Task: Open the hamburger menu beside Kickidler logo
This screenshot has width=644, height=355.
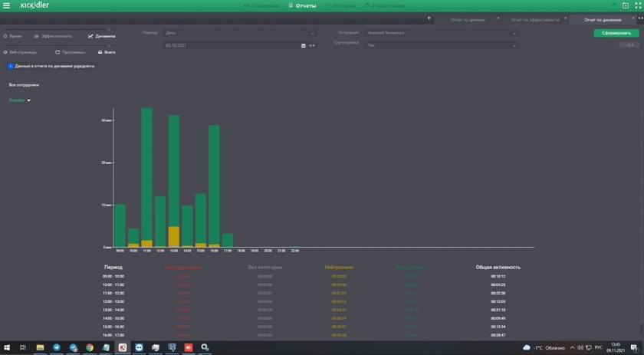Action: [x=7, y=5]
